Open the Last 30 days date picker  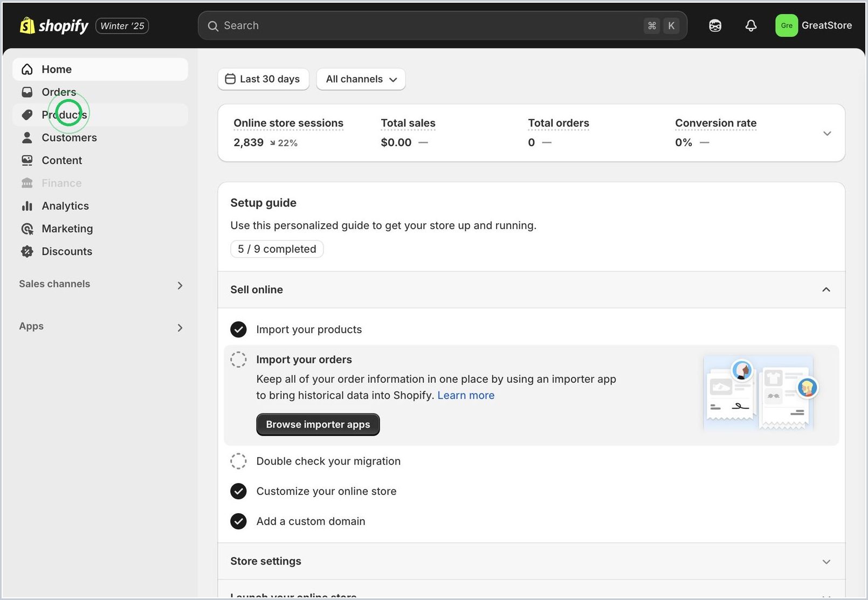tap(263, 79)
